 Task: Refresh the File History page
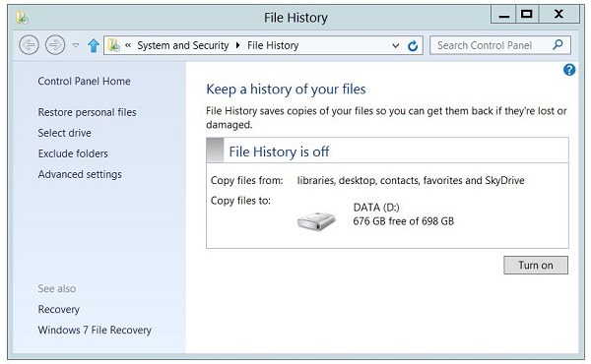[413, 45]
